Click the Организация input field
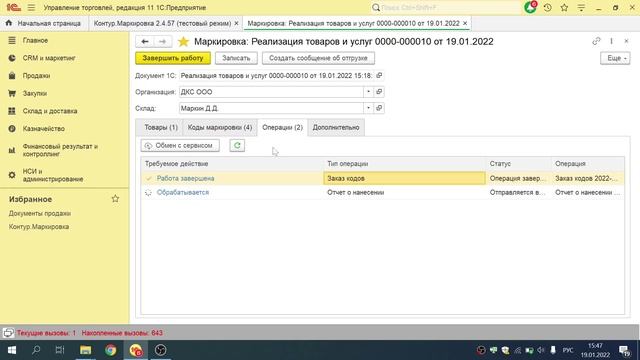The image size is (640, 360). pos(271,92)
